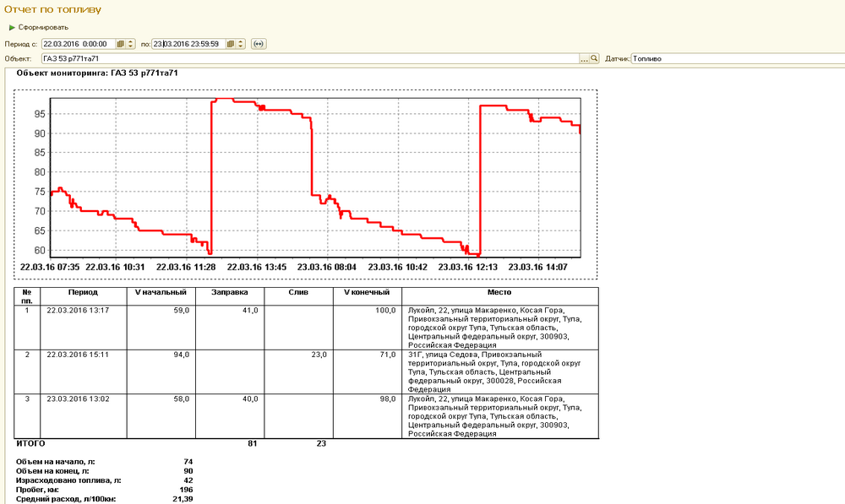Viewport: 845px width, 504px height.
Task: Click the Датчик field showing Топливо
Action: (738, 59)
